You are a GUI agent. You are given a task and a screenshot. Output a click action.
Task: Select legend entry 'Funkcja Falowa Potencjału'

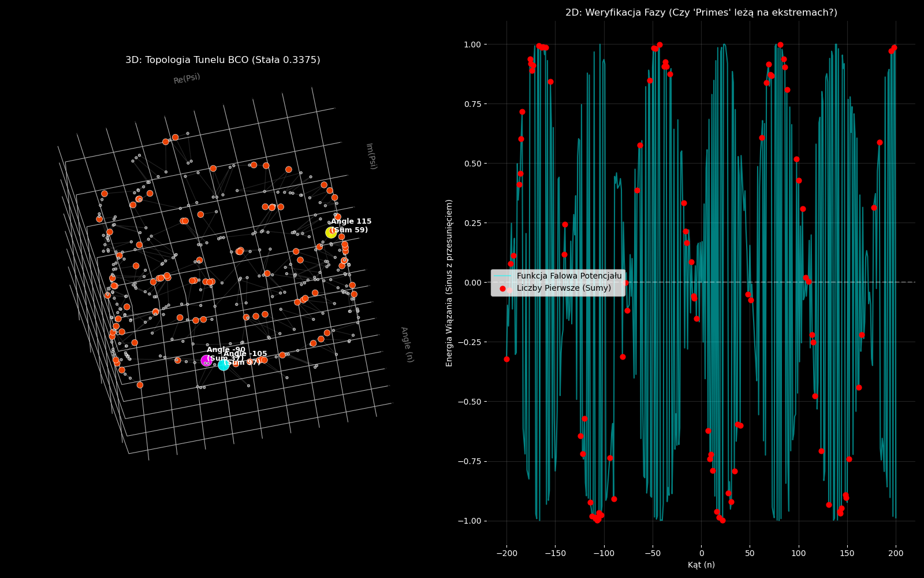(x=569, y=276)
